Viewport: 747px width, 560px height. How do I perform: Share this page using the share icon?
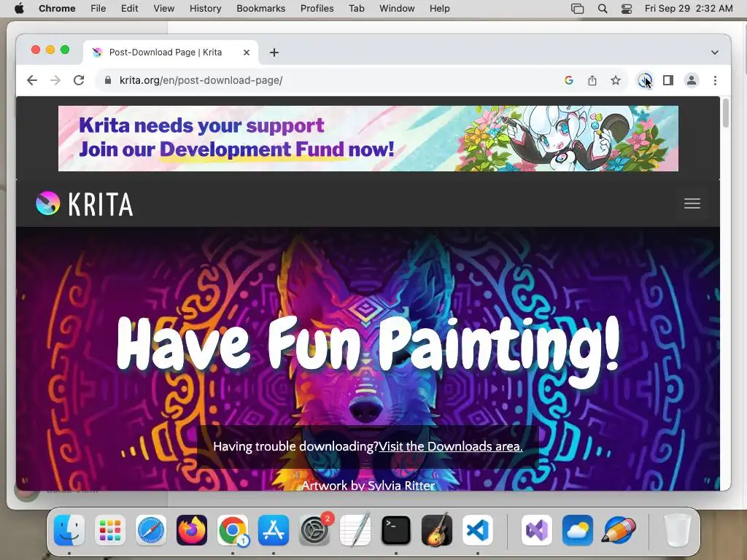[x=592, y=80]
